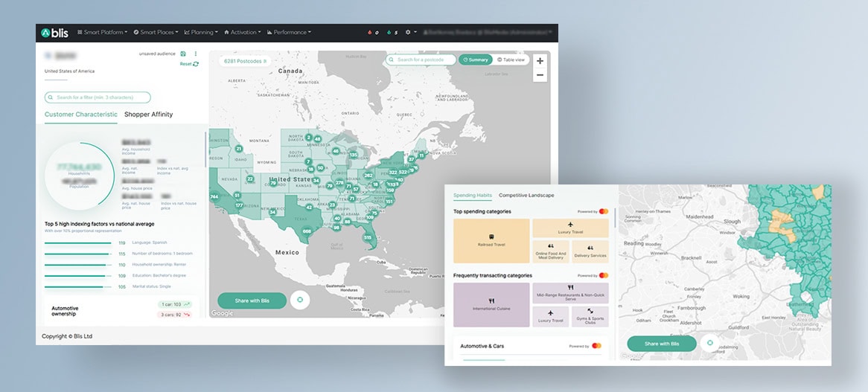Switch map to Summary view
Image resolution: width=868 pixels, height=392 pixels.
point(475,60)
